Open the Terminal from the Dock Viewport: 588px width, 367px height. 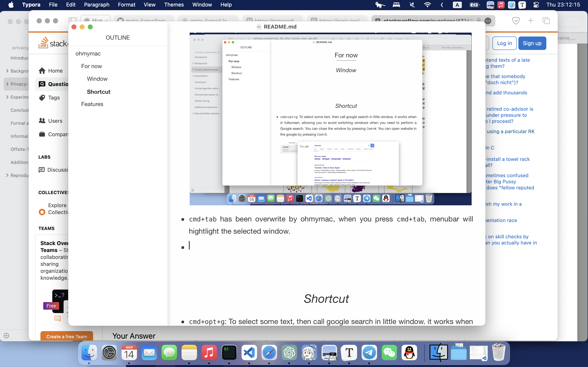tap(229, 353)
